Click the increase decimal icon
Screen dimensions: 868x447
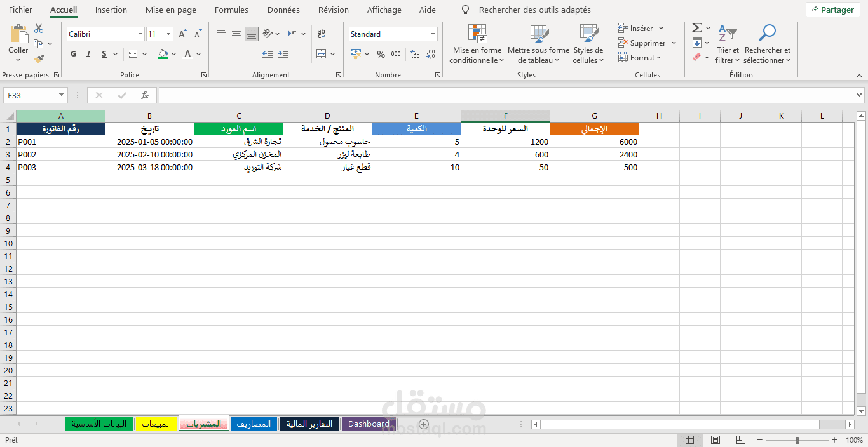[415, 54]
